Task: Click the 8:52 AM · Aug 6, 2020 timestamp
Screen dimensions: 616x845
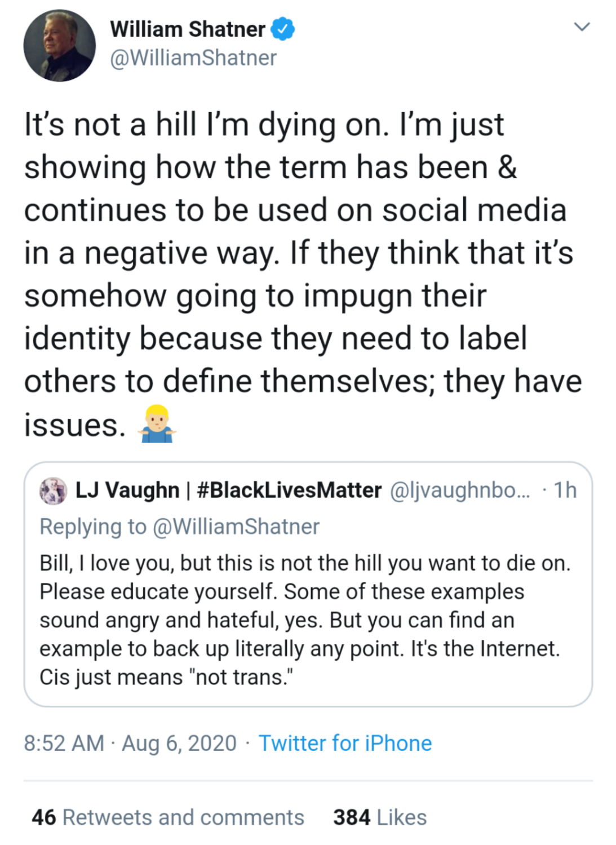Action: [130, 744]
